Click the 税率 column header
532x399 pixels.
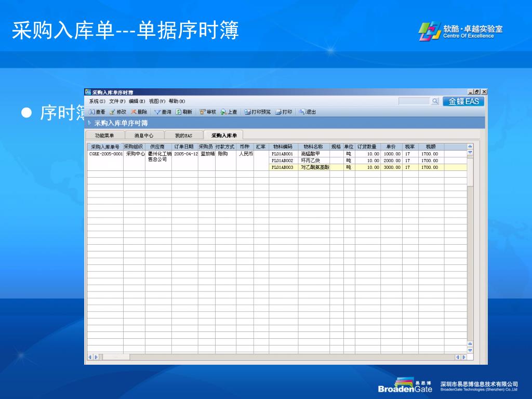(x=410, y=147)
